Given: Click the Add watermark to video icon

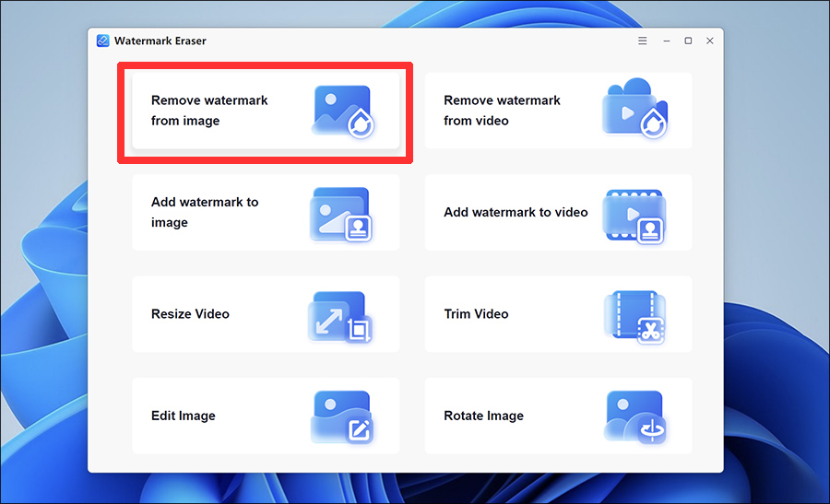Looking at the screenshot, I should [x=634, y=217].
